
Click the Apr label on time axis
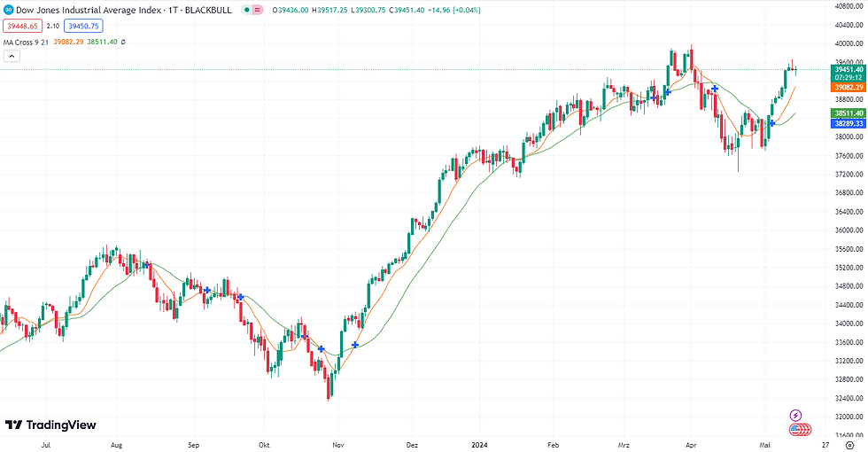691,445
